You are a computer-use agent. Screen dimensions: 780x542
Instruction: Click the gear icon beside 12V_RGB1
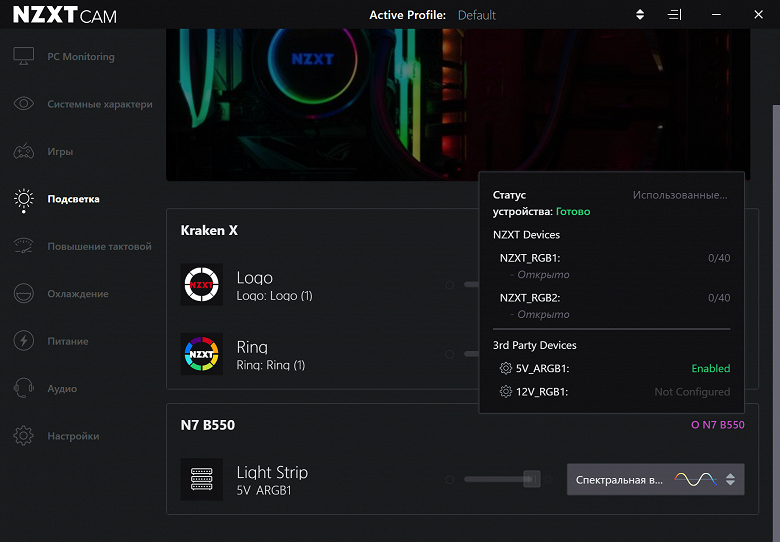point(505,392)
